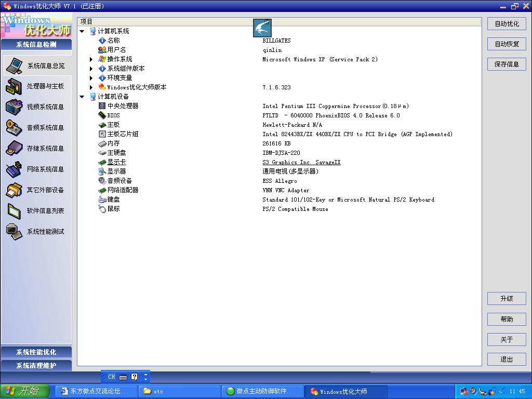
Task: Click the VNN VNC Adapter value
Action: 286,190
